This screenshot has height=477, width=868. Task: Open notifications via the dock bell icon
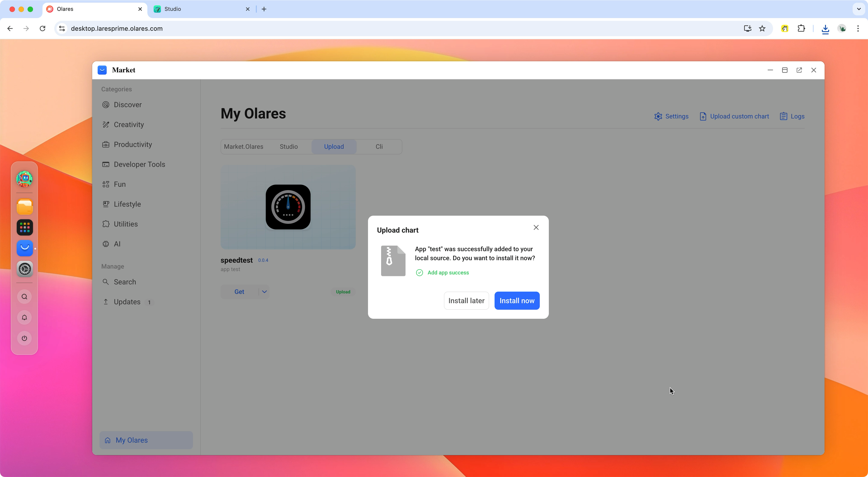click(24, 317)
